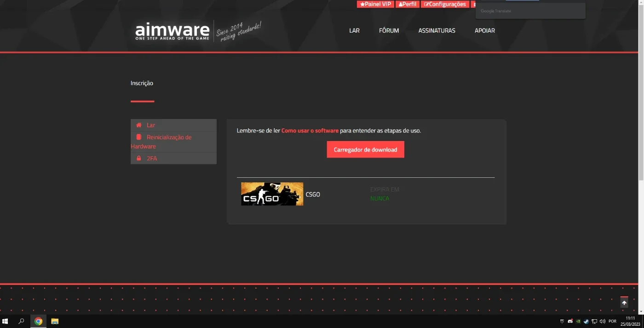Image resolution: width=644 pixels, height=328 pixels.
Task: Click the database icon beside Reinicialização
Action: coord(138,137)
